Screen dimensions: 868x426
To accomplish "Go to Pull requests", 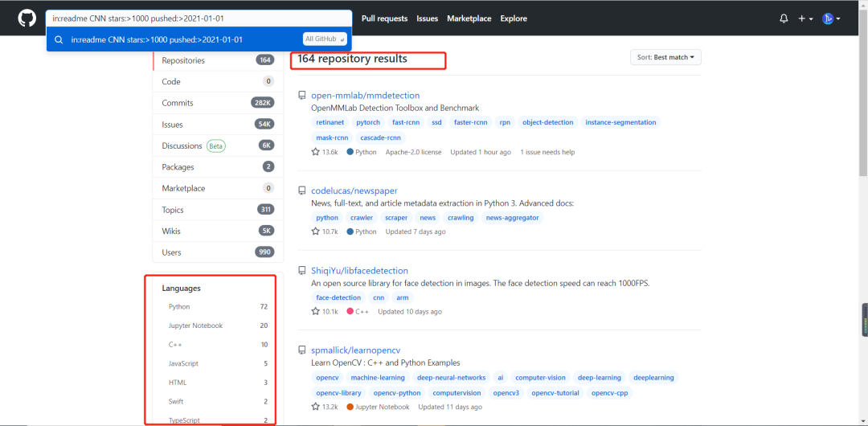I will [x=384, y=18].
